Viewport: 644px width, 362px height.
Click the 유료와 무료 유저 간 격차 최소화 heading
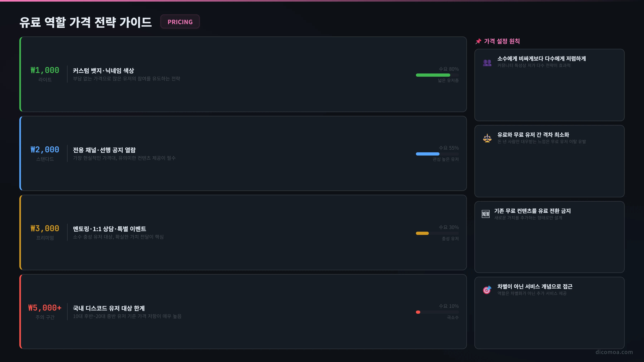(533, 135)
